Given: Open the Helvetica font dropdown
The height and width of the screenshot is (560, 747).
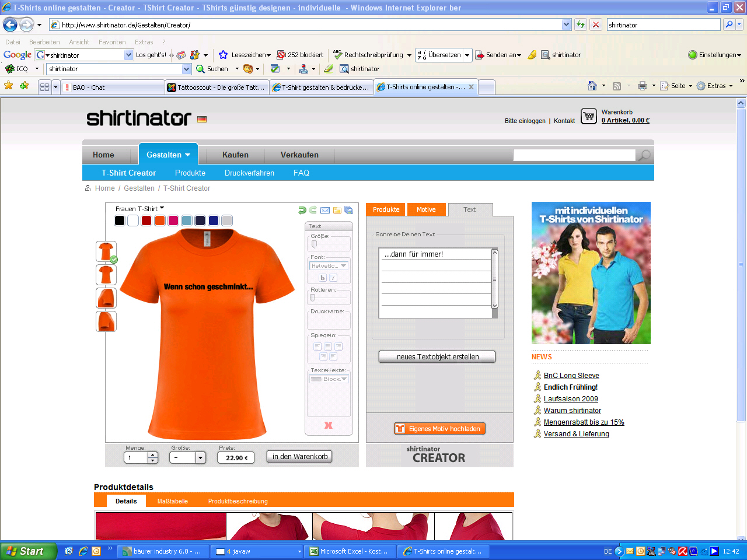Looking at the screenshot, I should tap(329, 266).
